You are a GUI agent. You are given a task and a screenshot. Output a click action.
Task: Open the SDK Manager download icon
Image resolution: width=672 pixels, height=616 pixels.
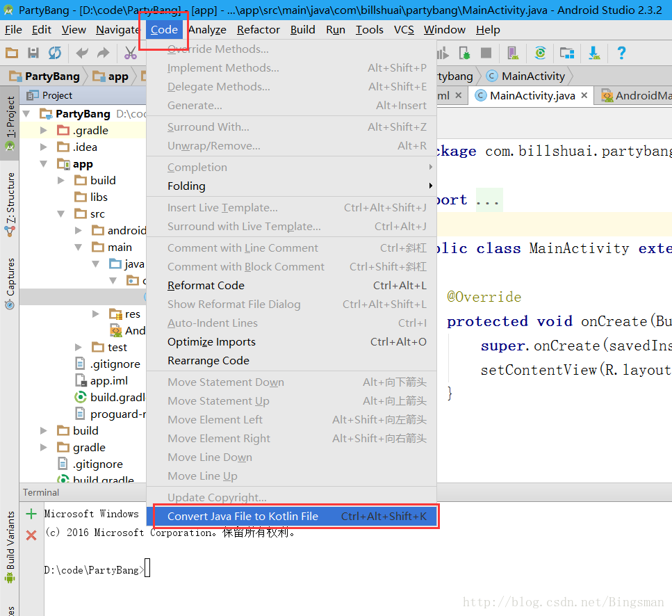pos(594,53)
